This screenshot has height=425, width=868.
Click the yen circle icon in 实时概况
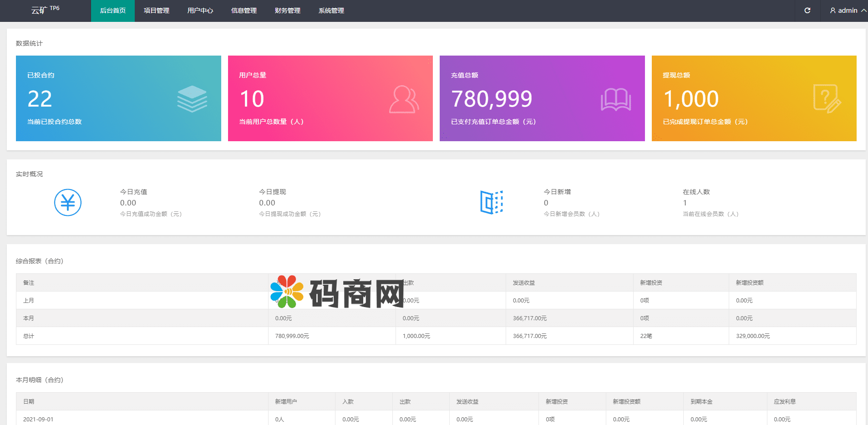[x=68, y=202]
